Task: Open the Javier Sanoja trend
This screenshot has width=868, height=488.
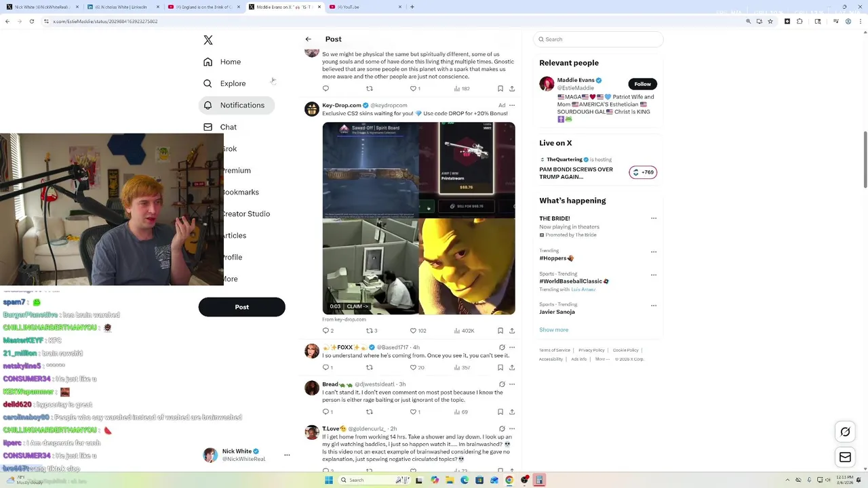Action: pos(557,312)
